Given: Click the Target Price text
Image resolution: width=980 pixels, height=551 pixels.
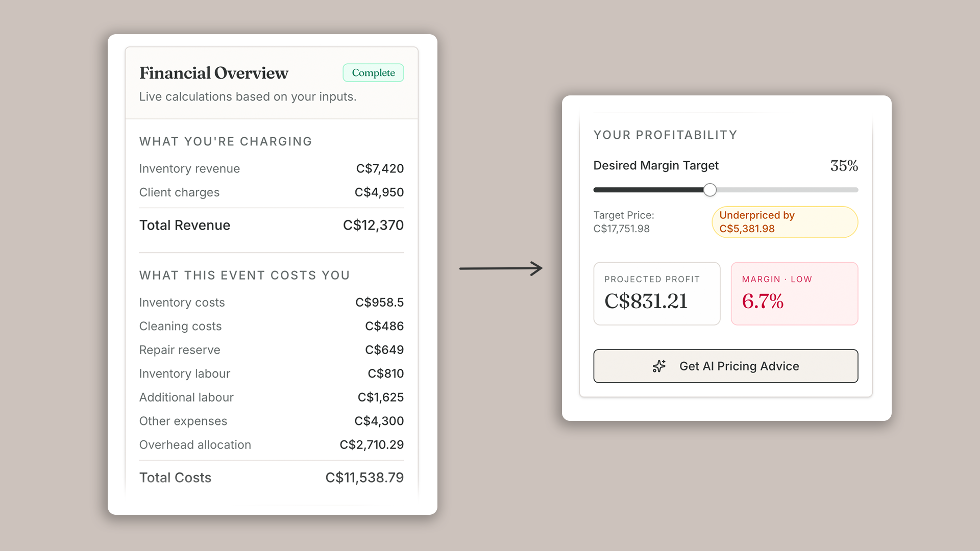Looking at the screenshot, I should 624,222.
